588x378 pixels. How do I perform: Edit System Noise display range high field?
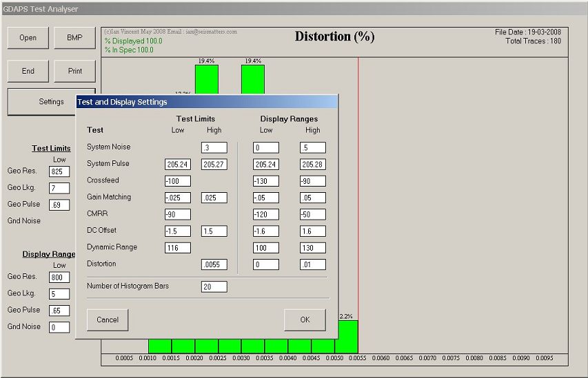pos(313,147)
